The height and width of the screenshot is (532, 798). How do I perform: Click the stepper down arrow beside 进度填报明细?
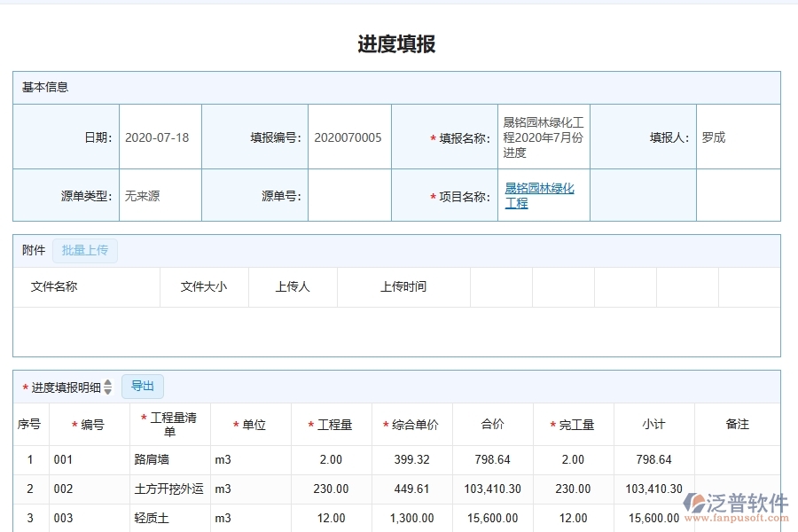coord(106,390)
